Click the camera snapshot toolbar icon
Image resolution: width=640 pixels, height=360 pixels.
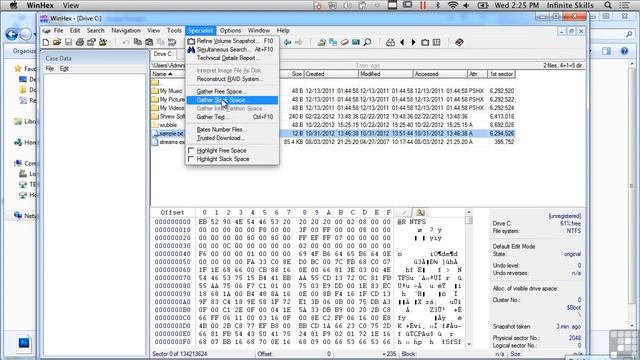click(x=425, y=42)
